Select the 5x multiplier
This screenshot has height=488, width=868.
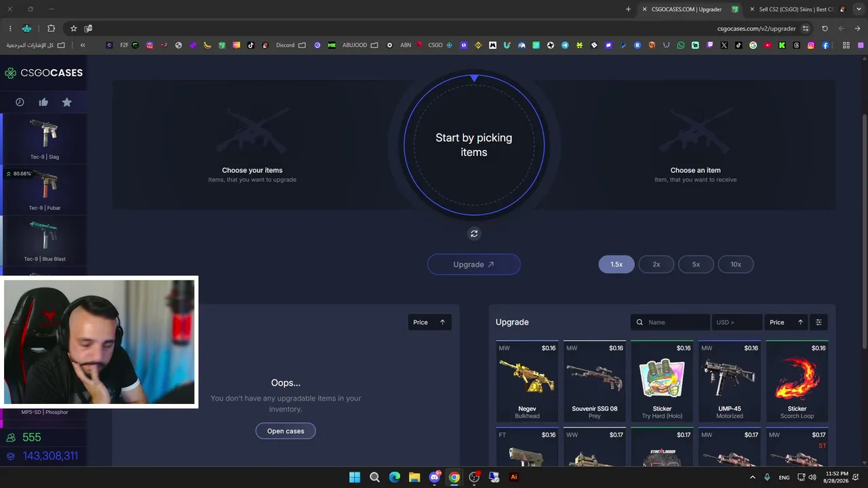pos(696,264)
